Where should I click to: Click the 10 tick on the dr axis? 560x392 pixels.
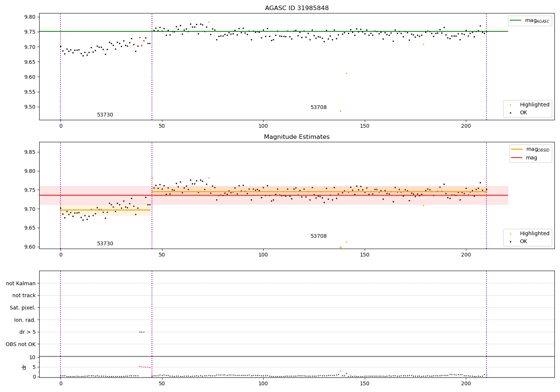pyautogui.click(x=32, y=357)
